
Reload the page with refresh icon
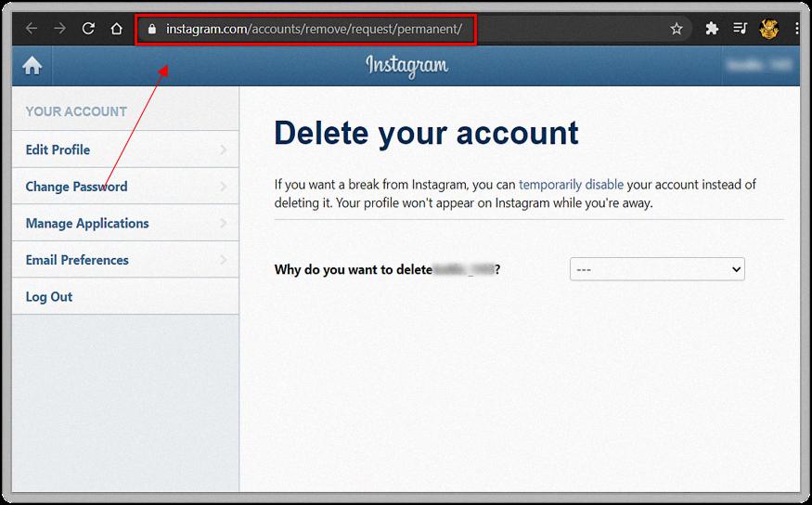(88, 29)
